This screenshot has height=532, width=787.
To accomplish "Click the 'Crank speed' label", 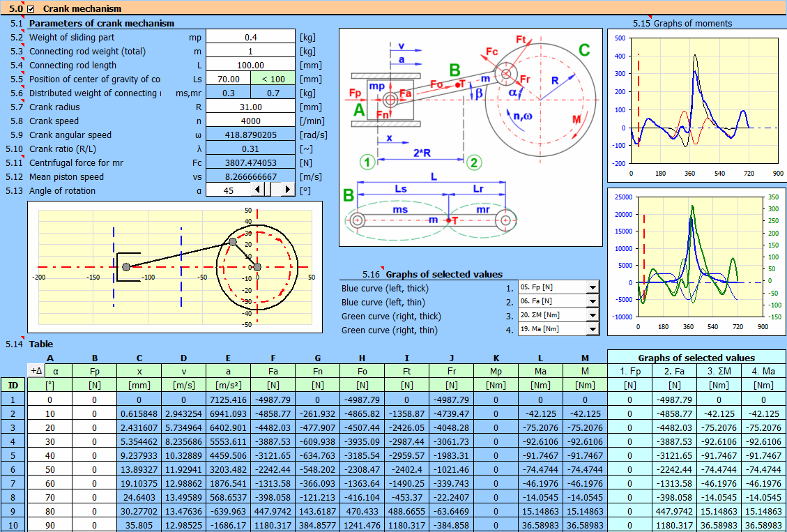I will click(x=51, y=121).
